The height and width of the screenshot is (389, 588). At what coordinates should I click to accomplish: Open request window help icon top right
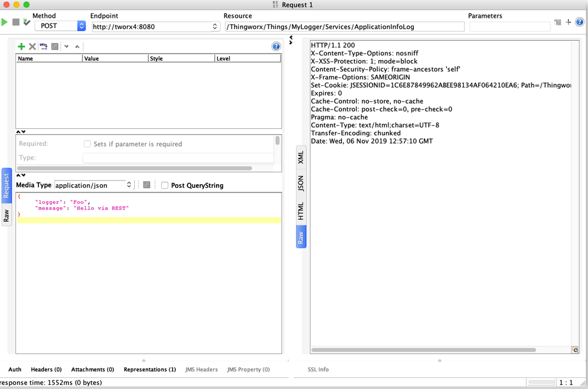point(580,22)
